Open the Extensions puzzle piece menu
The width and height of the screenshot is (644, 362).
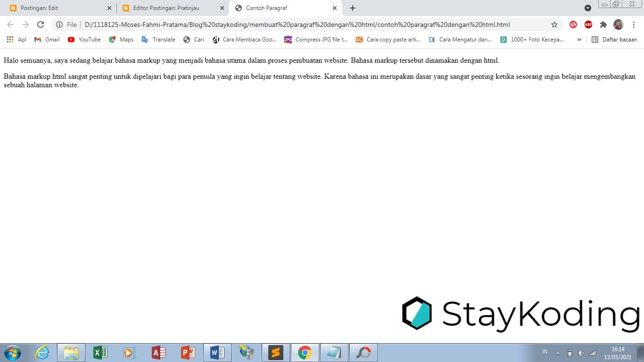tap(603, 25)
